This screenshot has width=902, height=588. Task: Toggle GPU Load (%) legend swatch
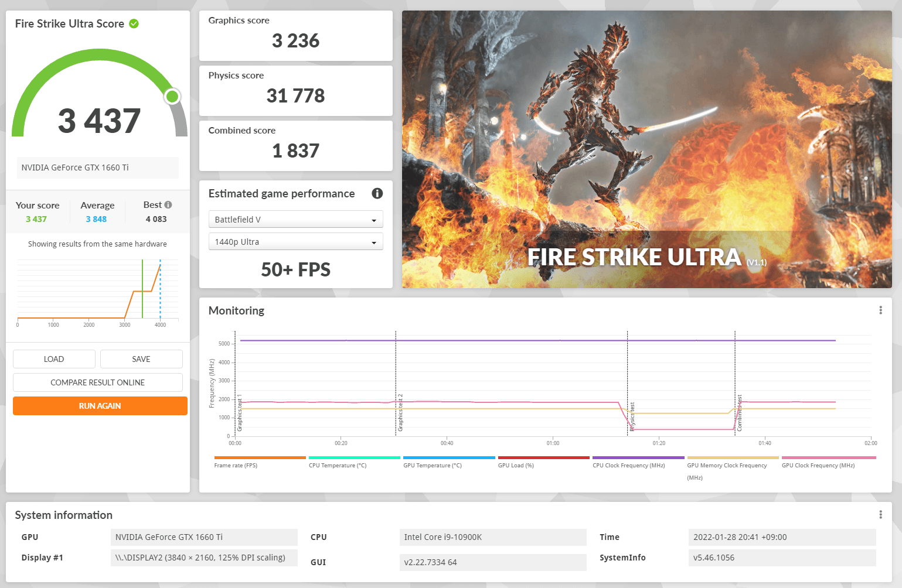[x=544, y=457]
